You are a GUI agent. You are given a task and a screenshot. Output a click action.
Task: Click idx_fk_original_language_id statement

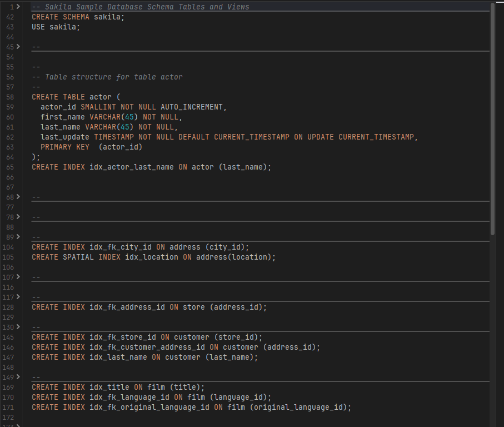(x=191, y=407)
